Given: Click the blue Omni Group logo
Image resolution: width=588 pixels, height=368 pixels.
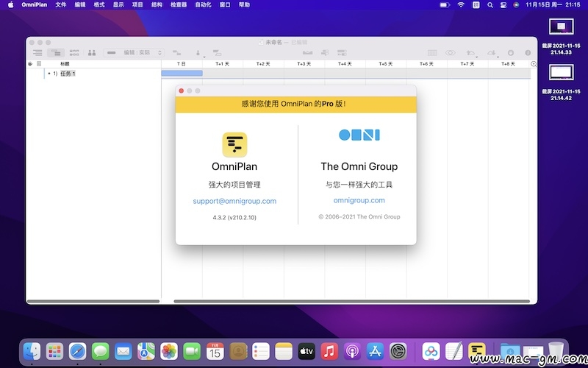Looking at the screenshot, I should point(359,135).
